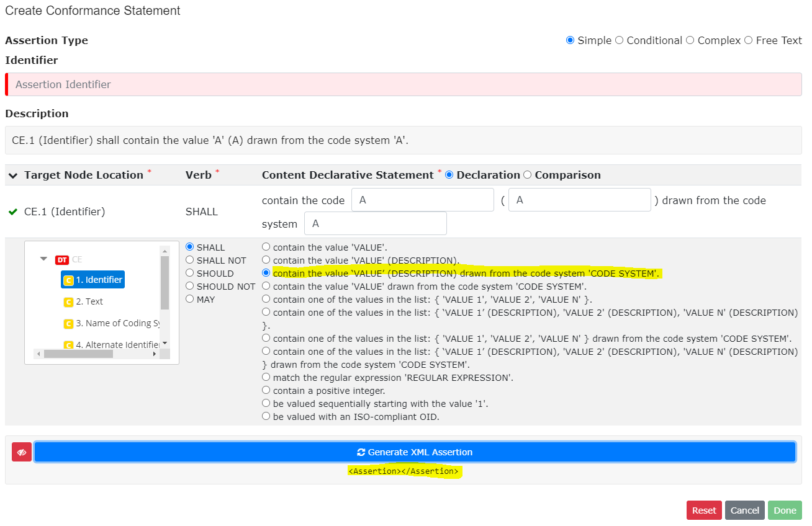The height and width of the screenshot is (526, 812).
Task: Choose the Declaration statement mode
Action: click(449, 175)
